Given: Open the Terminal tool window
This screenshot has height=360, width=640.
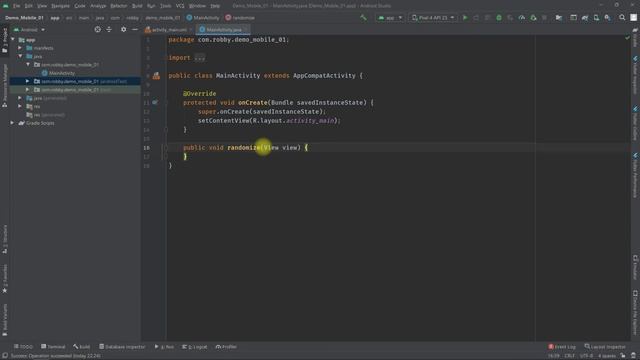Looking at the screenshot, I should pos(53,347).
